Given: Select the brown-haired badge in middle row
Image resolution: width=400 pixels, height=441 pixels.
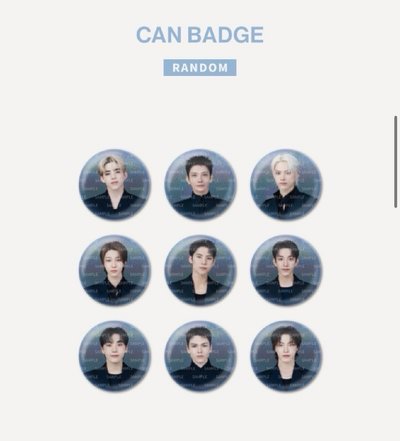Looking at the screenshot, I should click(115, 270).
